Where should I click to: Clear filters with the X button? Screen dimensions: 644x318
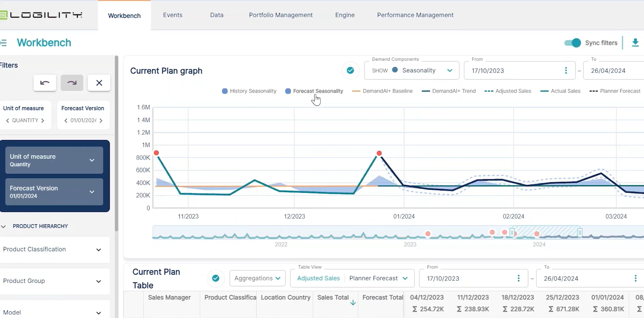pyautogui.click(x=99, y=83)
